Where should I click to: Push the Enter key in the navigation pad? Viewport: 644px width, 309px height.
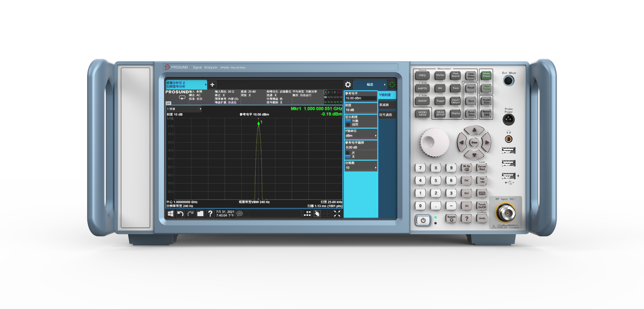click(x=474, y=142)
